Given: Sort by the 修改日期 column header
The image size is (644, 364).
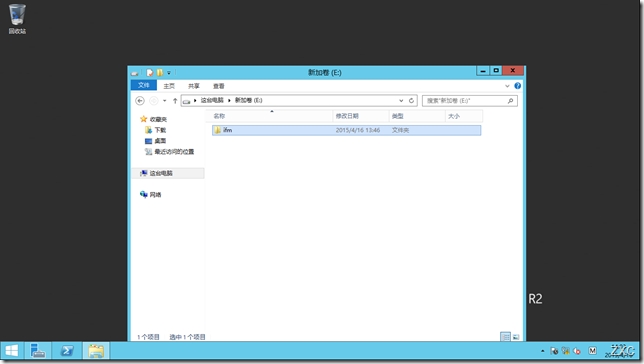Looking at the screenshot, I should (361, 116).
